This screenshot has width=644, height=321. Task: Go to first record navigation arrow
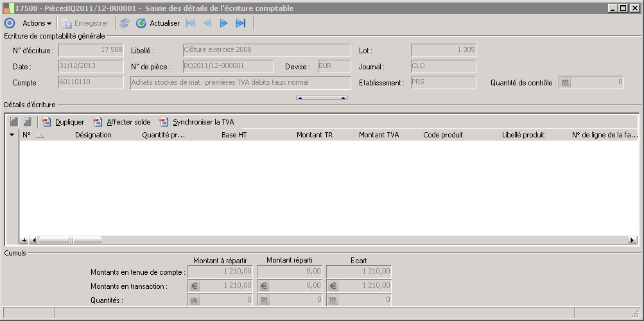(x=191, y=23)
